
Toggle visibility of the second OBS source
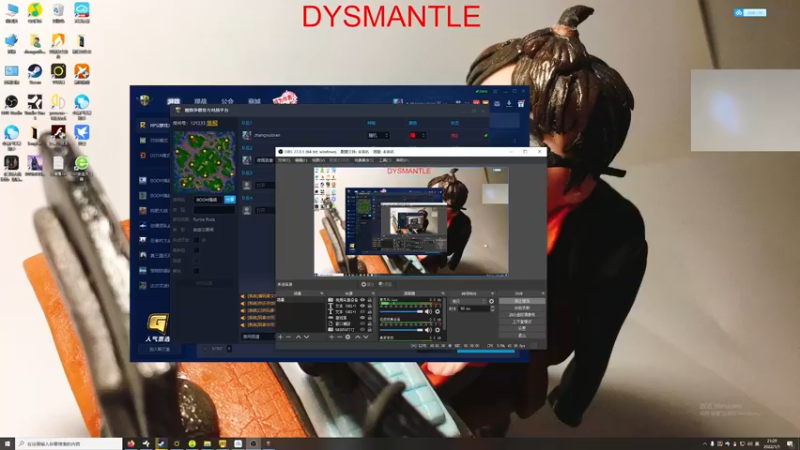[x=362, y=306]
